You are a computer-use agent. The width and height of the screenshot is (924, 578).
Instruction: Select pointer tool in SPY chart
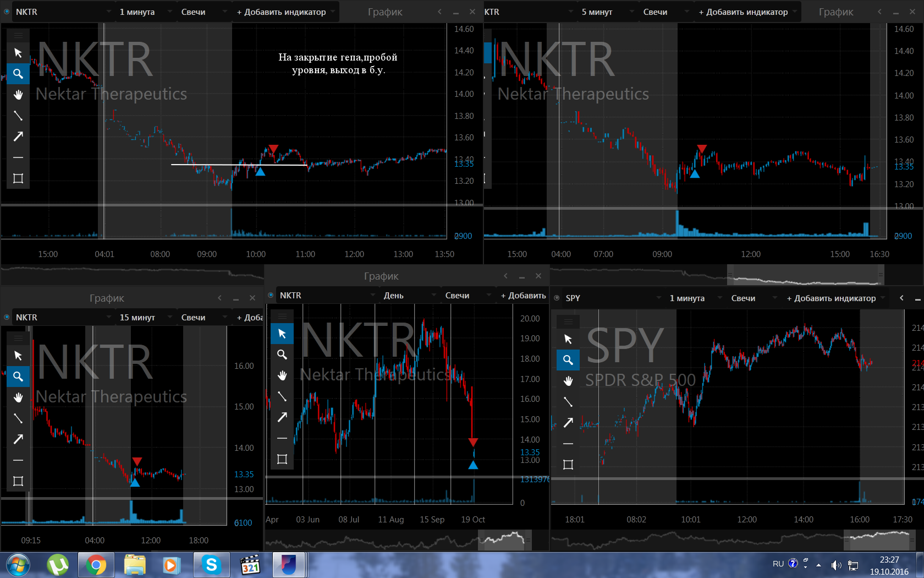coord(568,339)
